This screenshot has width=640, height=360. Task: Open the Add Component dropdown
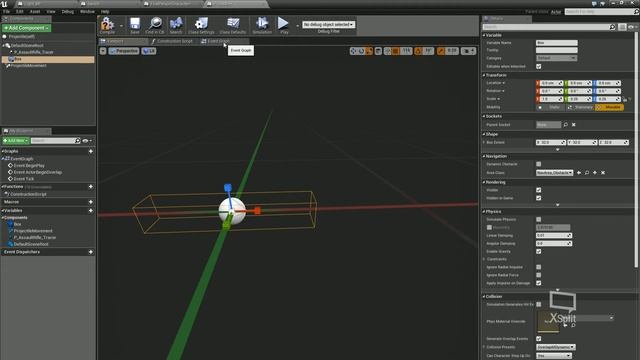click(27, 28)
